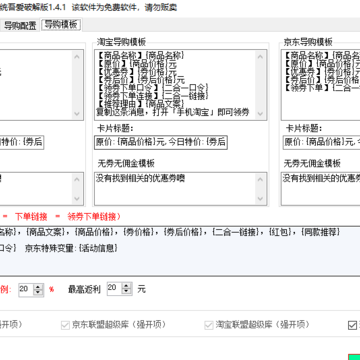This screenshot has width=360, height=360.
Task: Click the red 下单链接 text
Action: tap(31, 217)
